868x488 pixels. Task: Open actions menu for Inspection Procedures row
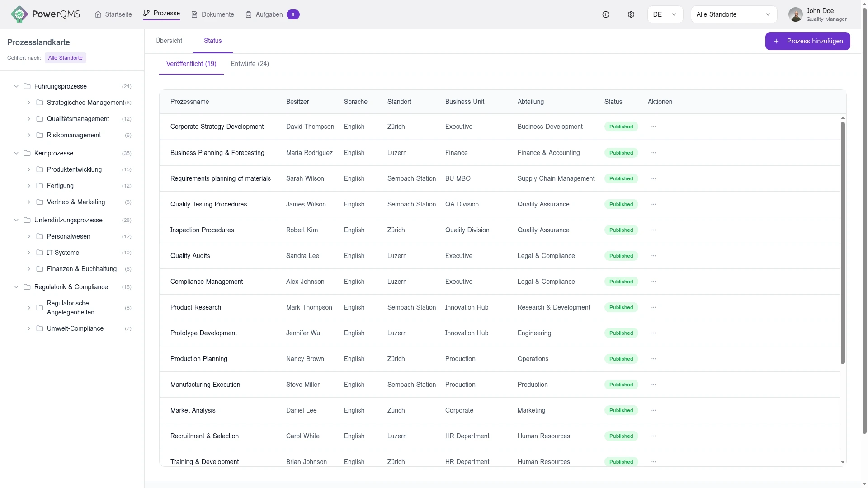[653, 230]
